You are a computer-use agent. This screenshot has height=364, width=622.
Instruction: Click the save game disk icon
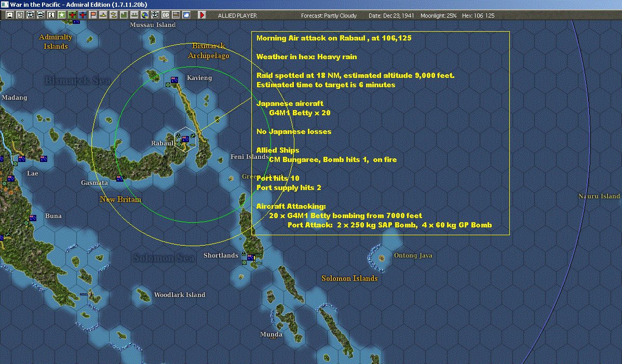point(10,15)
